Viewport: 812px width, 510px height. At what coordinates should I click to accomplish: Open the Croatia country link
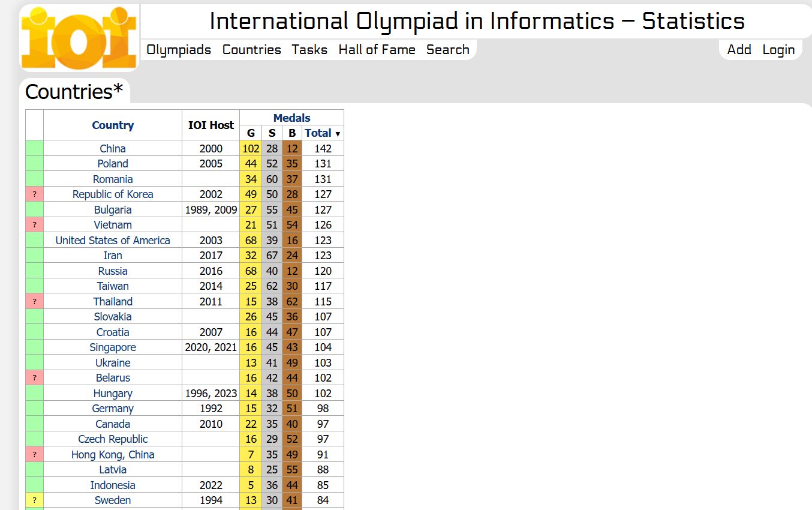point(113,332)
